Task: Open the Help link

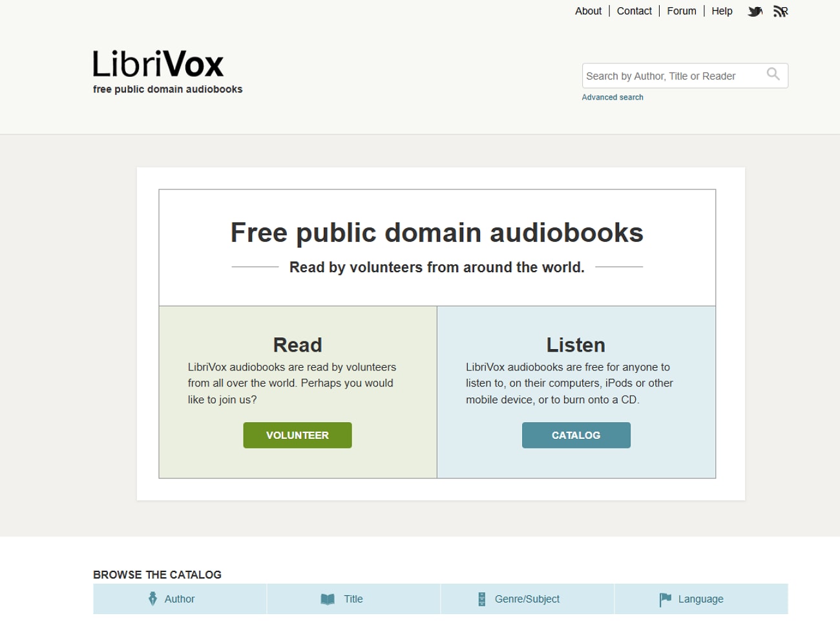Action: coord(722,11)
